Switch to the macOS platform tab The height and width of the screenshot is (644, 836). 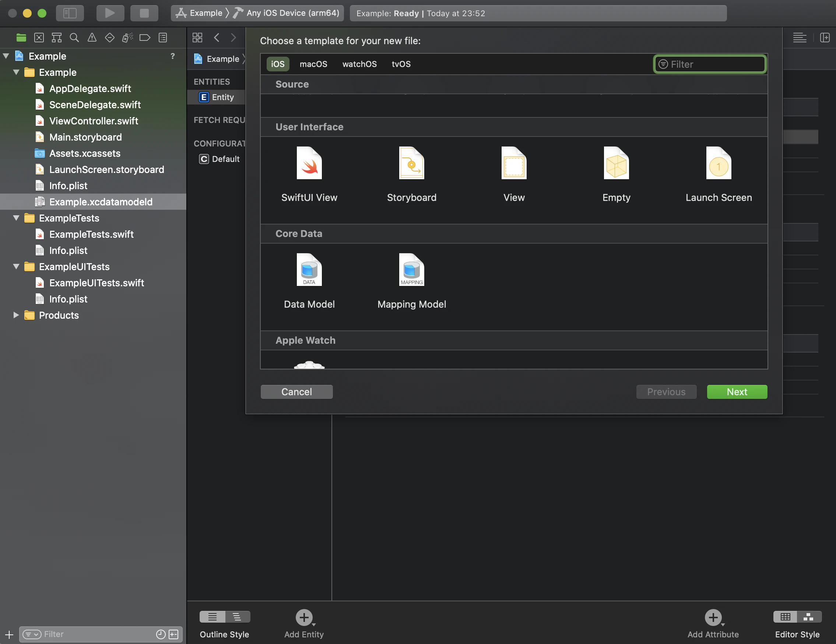[313, 64]
